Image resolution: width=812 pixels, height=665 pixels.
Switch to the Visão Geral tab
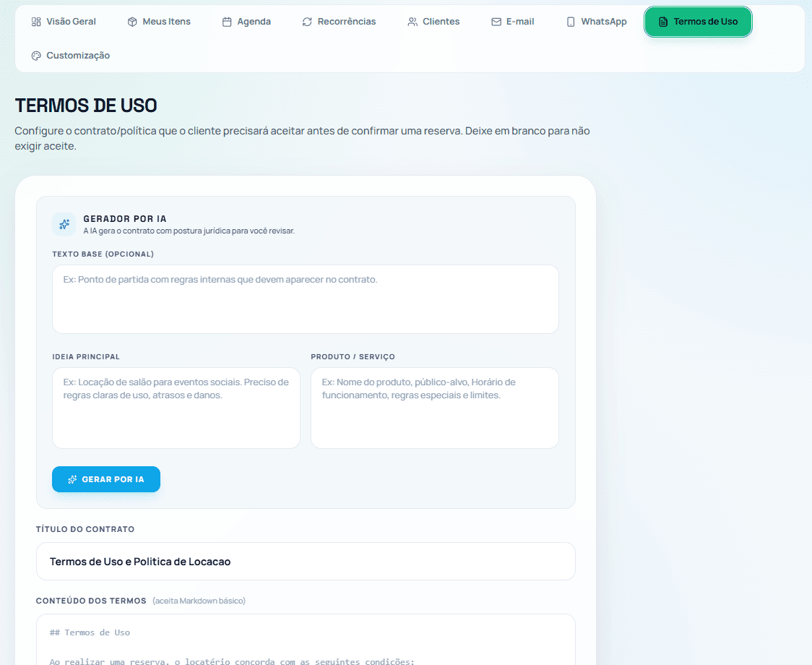pyautogui.click(x=64, y=21)
